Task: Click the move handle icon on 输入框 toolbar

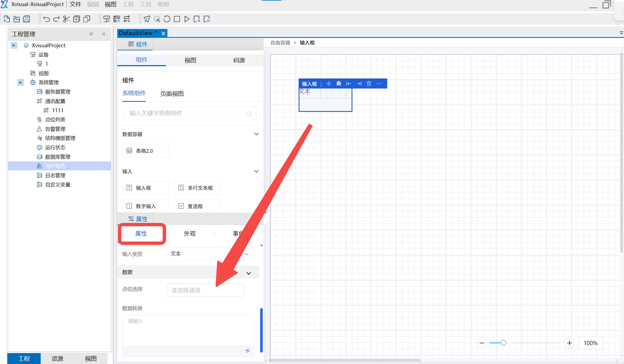Action: pos(329,84)
